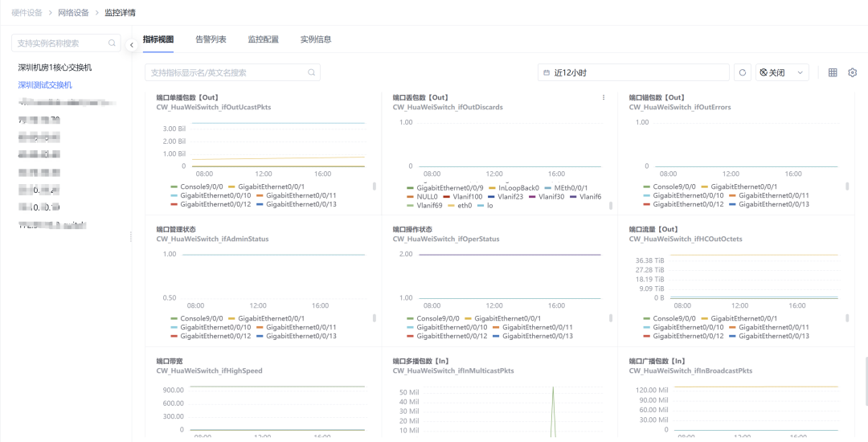Open the grid layout icon
Viewport: 868px width, 442px height.
[833, 72]
